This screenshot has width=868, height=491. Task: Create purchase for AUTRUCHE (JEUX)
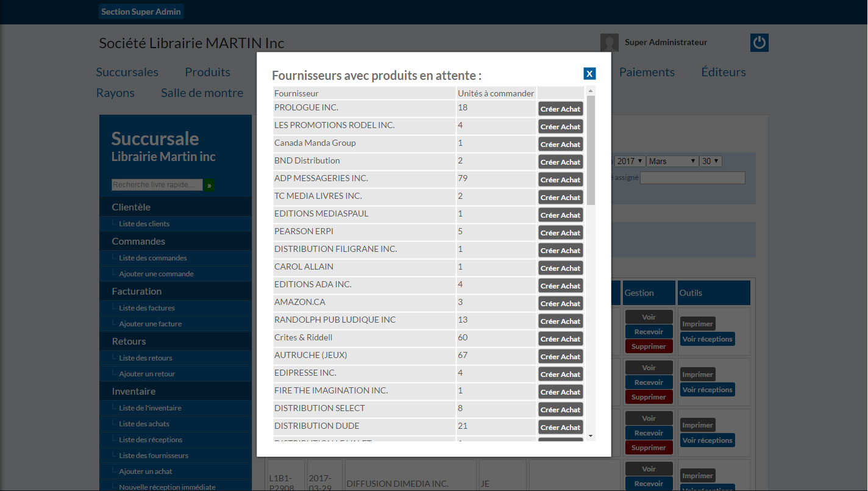[560, 357]
